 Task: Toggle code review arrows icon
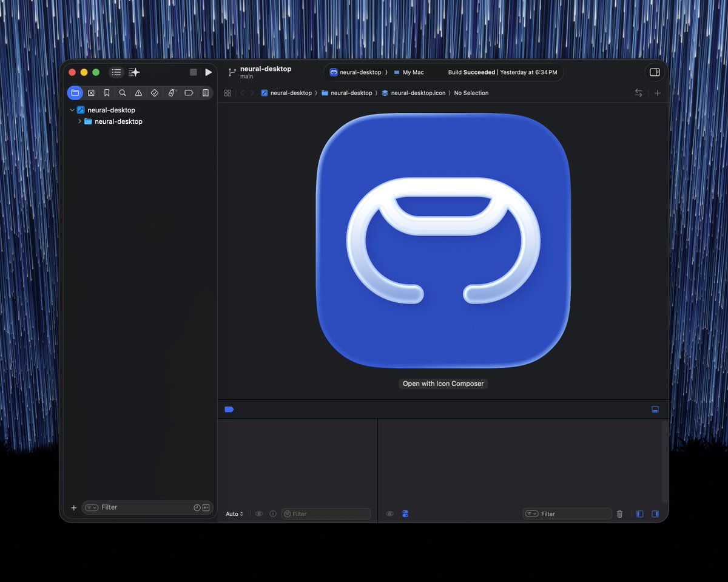[x=638, y=93]
